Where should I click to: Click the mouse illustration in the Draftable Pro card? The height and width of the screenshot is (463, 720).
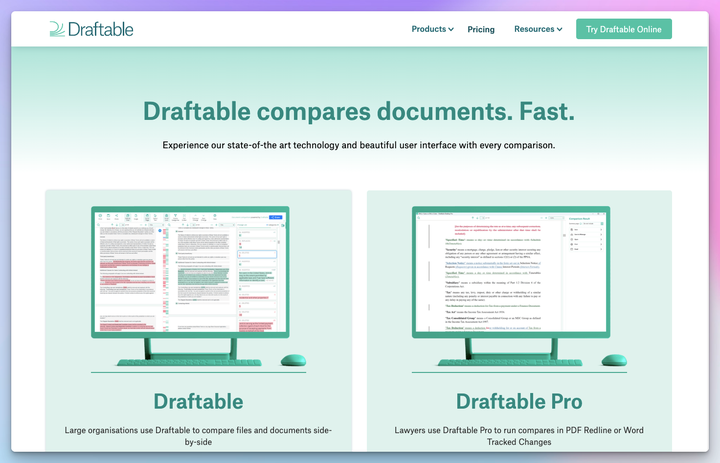[x=614, y=360]
